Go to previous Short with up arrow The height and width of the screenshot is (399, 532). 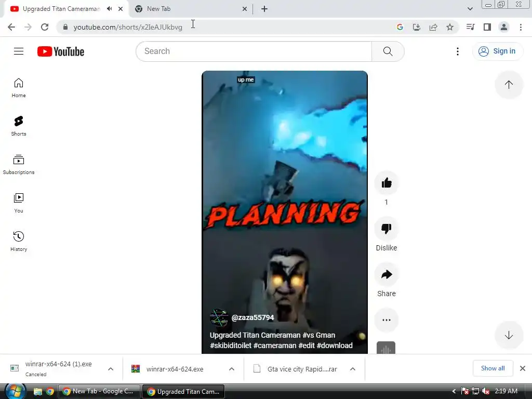click(x=509, y=85)
